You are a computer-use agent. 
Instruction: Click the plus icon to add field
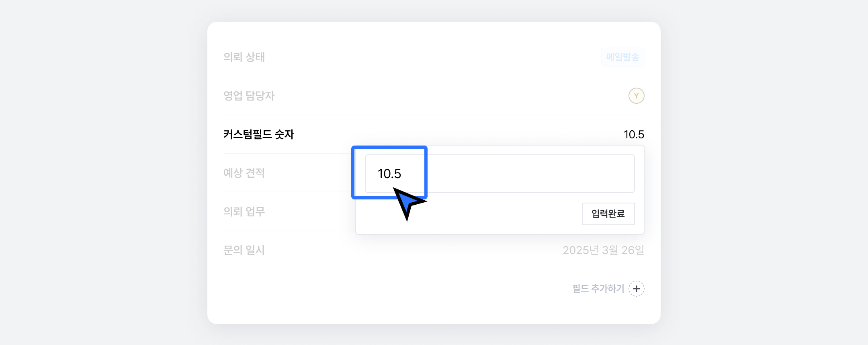(636, 289)
